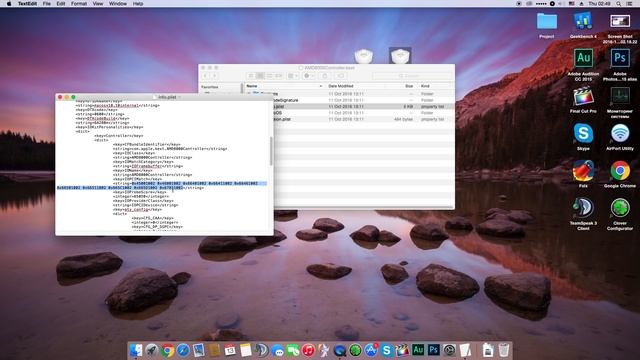The image size is (640, 360).
Task: Open Notes from the Dock
Action: click(x=245, y=350)
